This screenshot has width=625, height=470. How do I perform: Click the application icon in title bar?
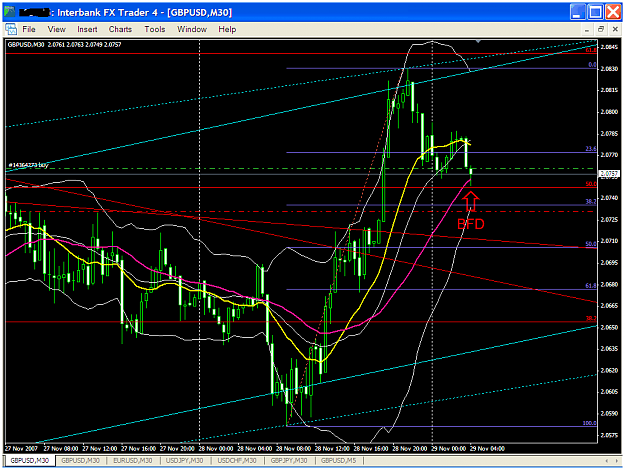pyautogui.click(x=10, y=12)
